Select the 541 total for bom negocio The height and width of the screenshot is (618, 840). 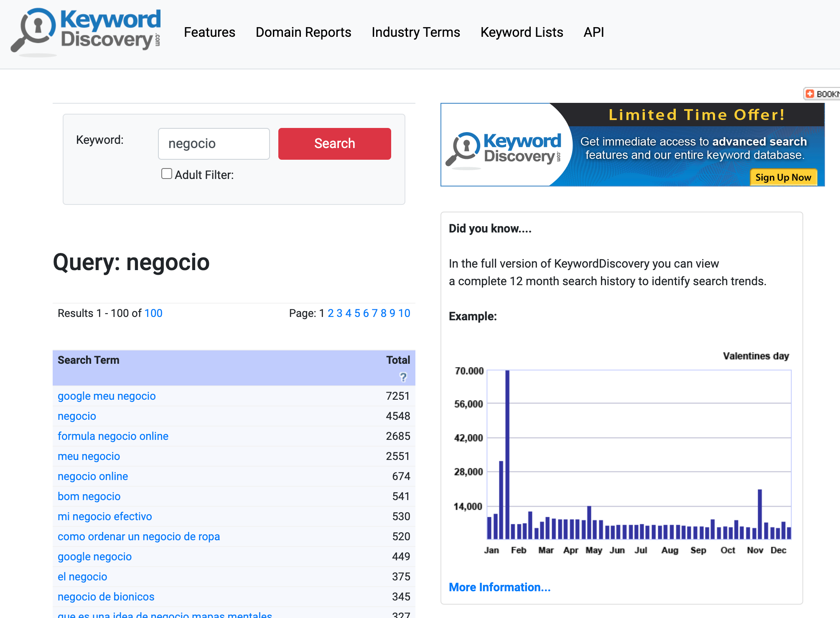(x=401, y=496)
